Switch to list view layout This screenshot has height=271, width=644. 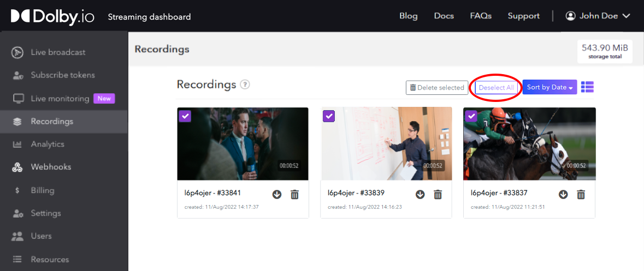[587, 87]
